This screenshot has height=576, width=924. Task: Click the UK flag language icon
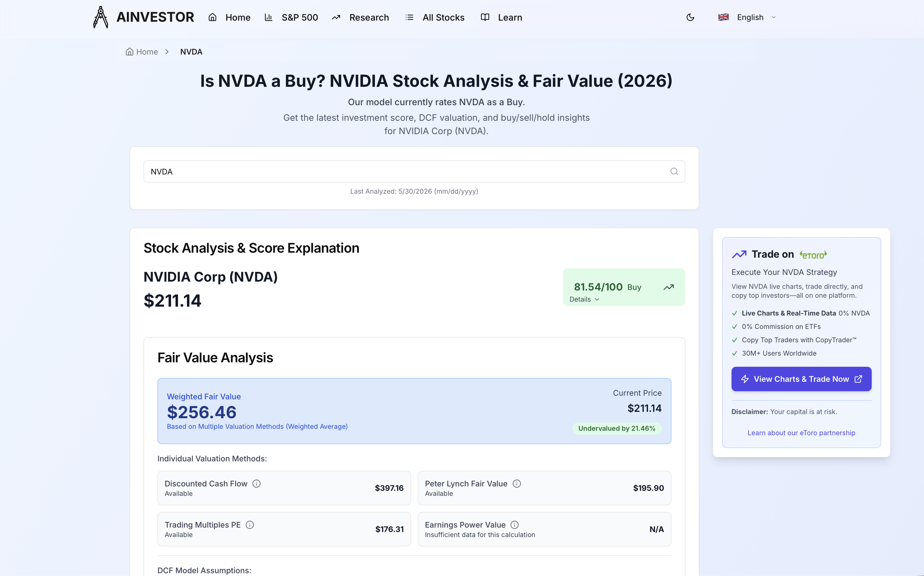pyautogui.click(x=723, y=17)
